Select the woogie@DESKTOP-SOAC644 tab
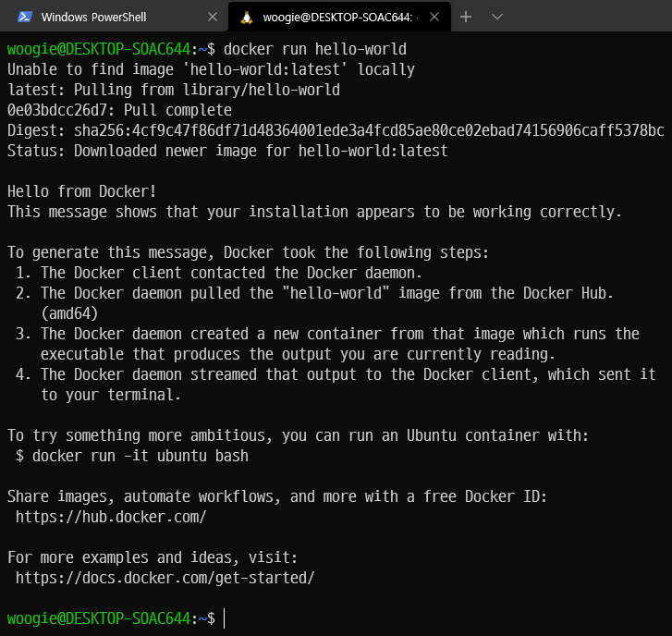Screen dimensions: 672x636 pos(339,18)
